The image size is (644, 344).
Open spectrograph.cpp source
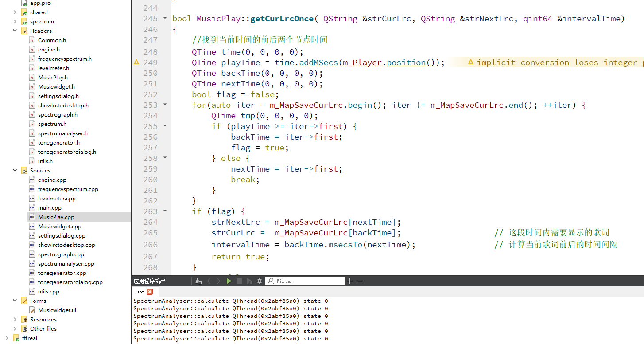pyautogui.click(x=61, y=254)
